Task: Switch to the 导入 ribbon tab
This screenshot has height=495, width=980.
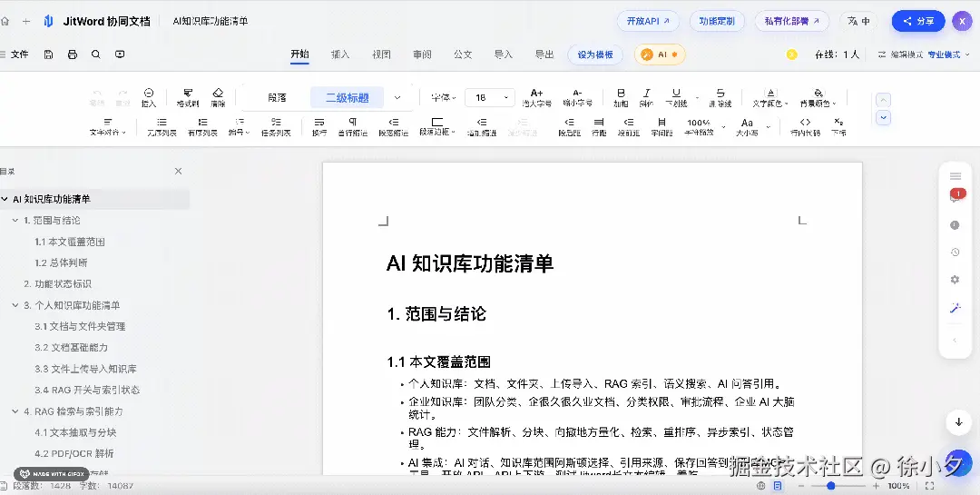Action: click(x=503, y=54)
